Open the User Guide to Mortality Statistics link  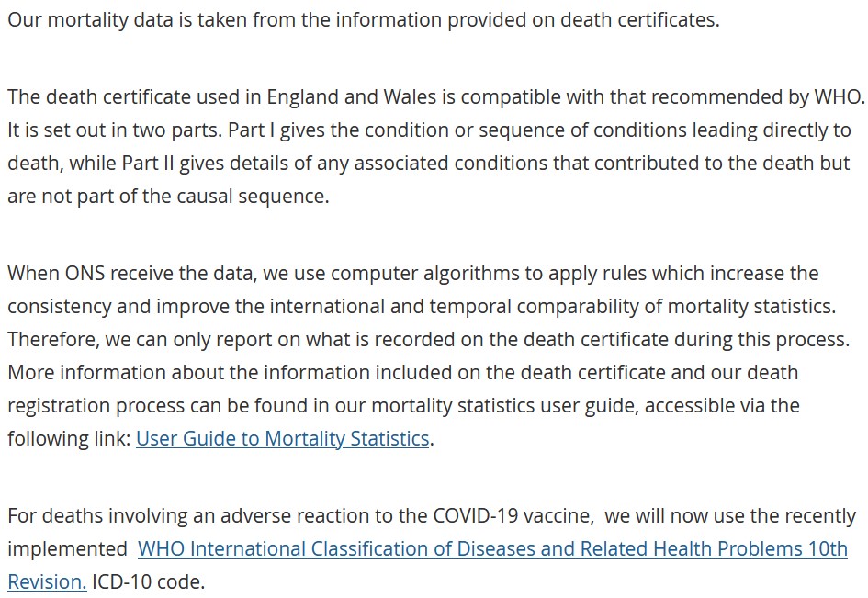pos(283,439)
